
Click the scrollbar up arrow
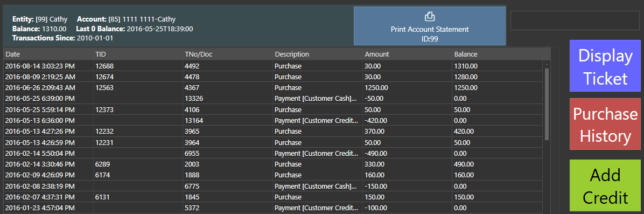[x=547, y=64]
